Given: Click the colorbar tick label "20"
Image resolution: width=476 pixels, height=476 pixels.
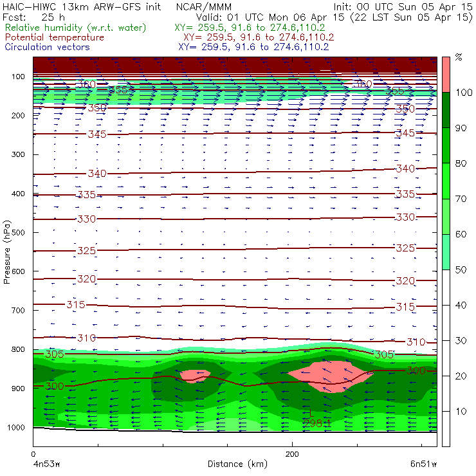Looking at the screenshot, I should [x=461, y=376].
